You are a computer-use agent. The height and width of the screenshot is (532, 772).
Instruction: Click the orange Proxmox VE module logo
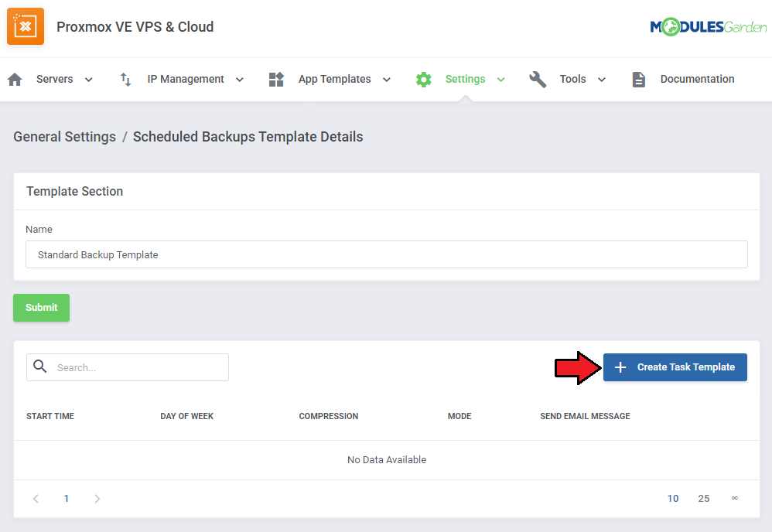click(26, 26)
